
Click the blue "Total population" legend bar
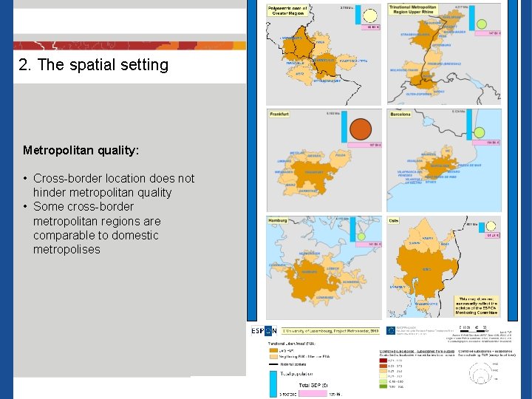pos(273,384)
